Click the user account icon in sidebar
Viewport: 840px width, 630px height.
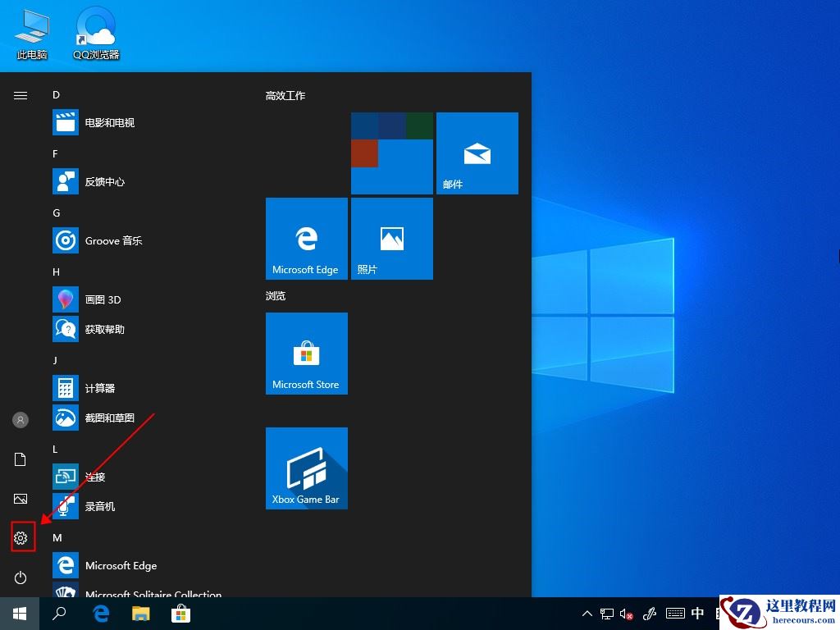point(21,419)
